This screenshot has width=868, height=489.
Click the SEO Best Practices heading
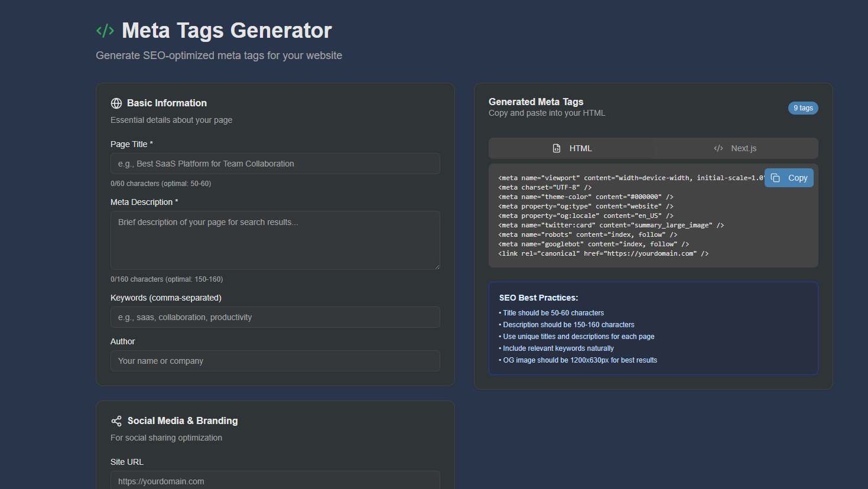pyautogui.click(x=538, y=298)
